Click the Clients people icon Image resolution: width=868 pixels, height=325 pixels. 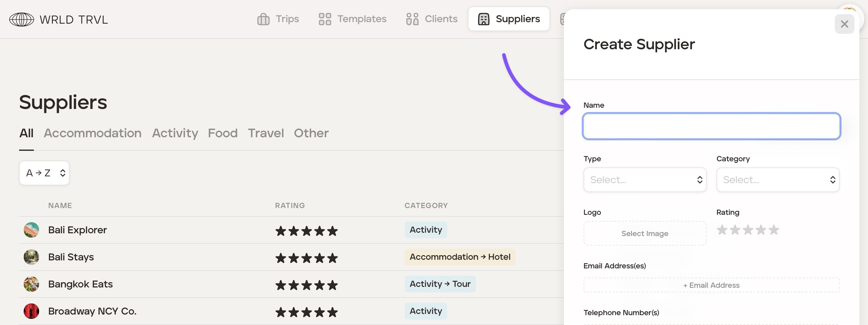pos(412,19)
